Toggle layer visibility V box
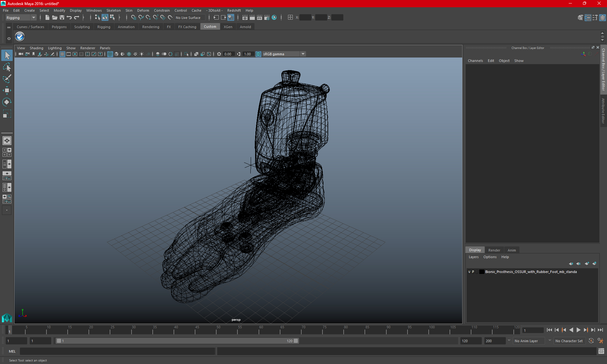The width and height of the screenshot is (607, 364). (x=469, y=272)
